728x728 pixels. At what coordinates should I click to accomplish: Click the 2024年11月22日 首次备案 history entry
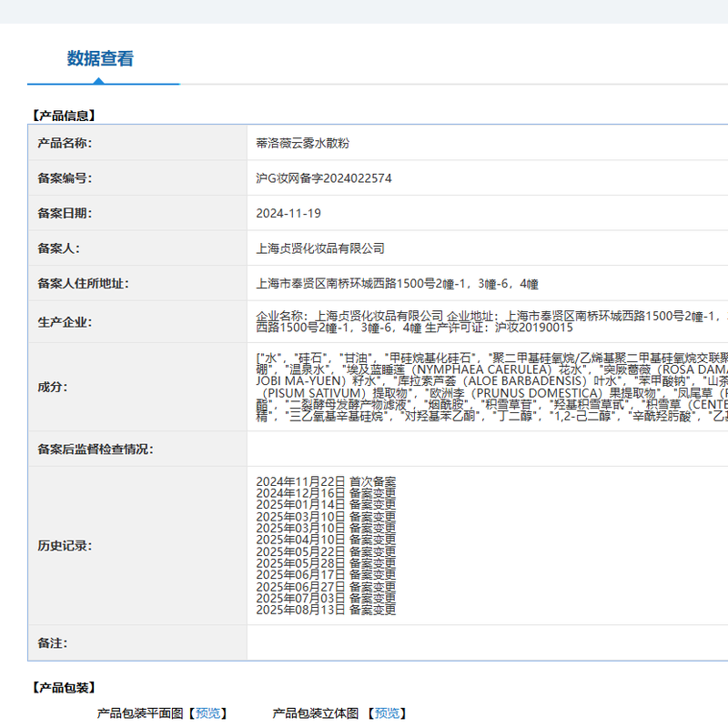[x=326, y=480]
